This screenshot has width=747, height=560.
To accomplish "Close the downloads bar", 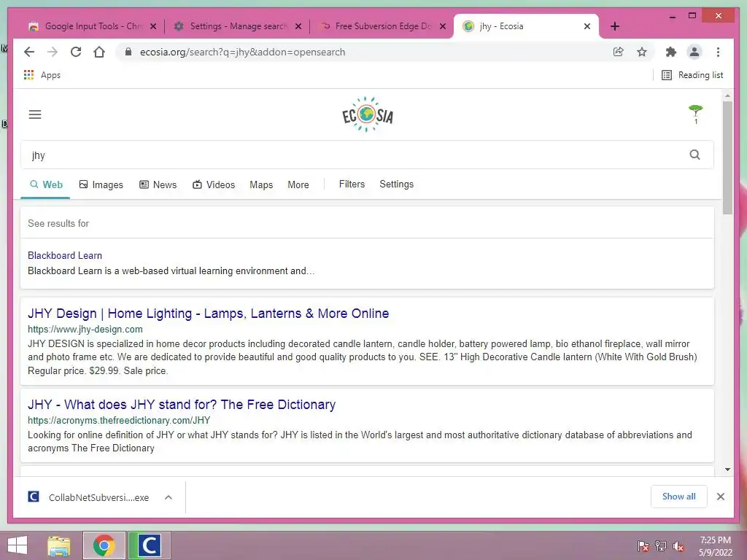I will pos(720,497).
